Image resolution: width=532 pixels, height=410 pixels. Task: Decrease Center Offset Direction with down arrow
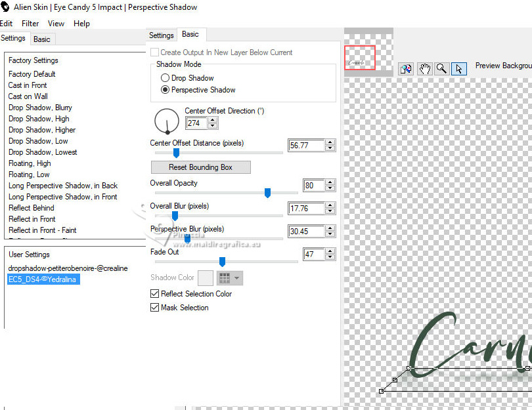point(212,126)
